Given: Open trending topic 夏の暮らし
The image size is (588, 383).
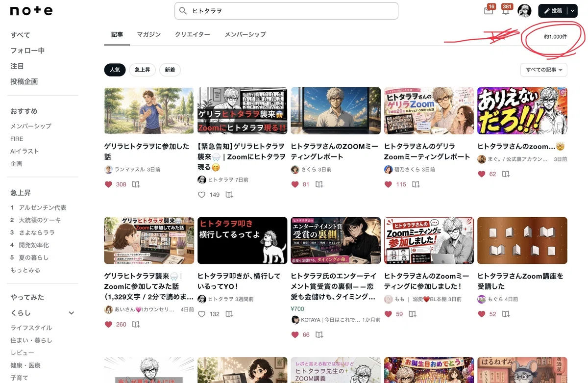Looking at the screenshot, I should pos(34,258).
